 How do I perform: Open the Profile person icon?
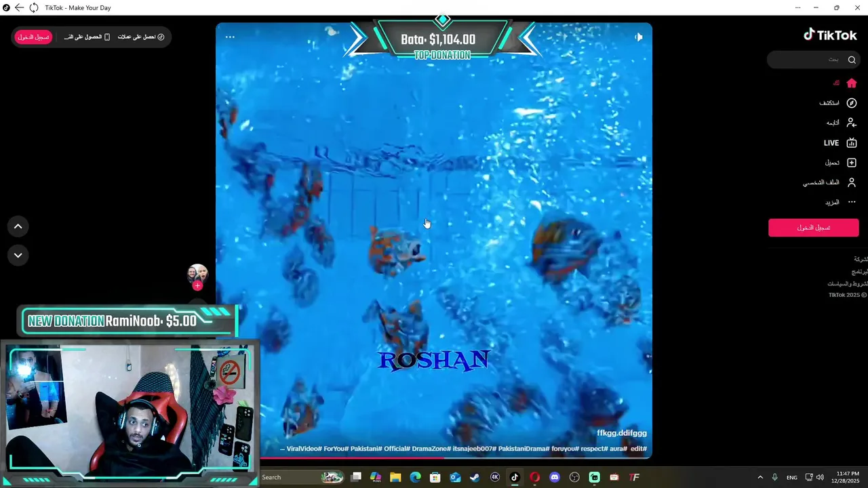click(852, 182)
